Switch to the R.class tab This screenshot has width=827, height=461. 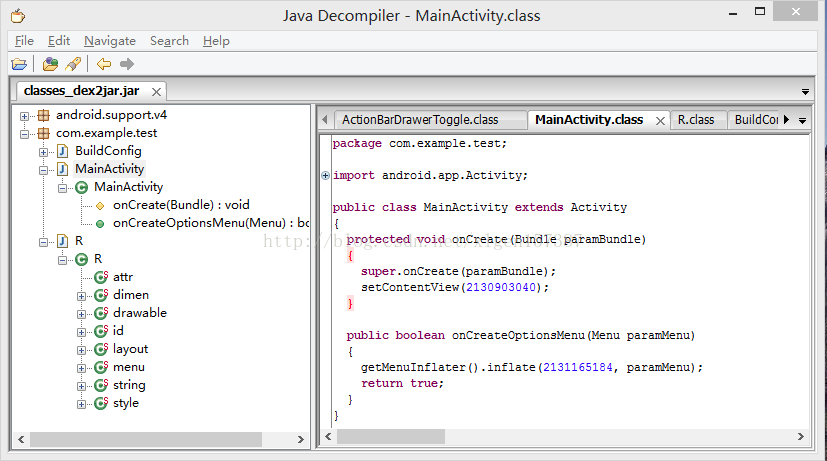coord(695,120)
